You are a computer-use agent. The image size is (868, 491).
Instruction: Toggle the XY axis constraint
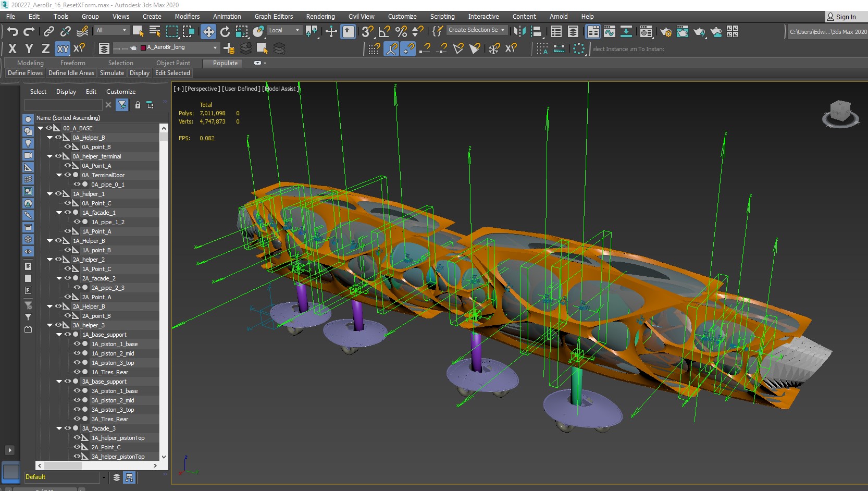[x=63, y=48]
